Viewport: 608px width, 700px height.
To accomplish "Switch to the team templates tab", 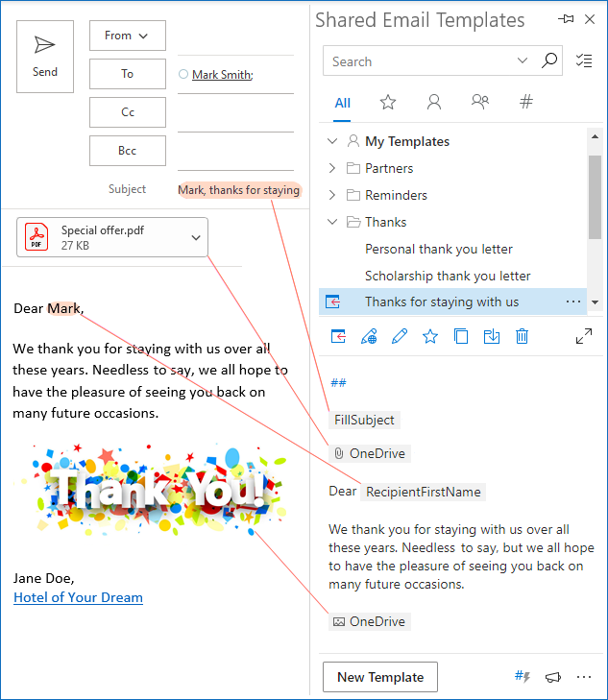I will pyautogui.click(x=480, y=102).
